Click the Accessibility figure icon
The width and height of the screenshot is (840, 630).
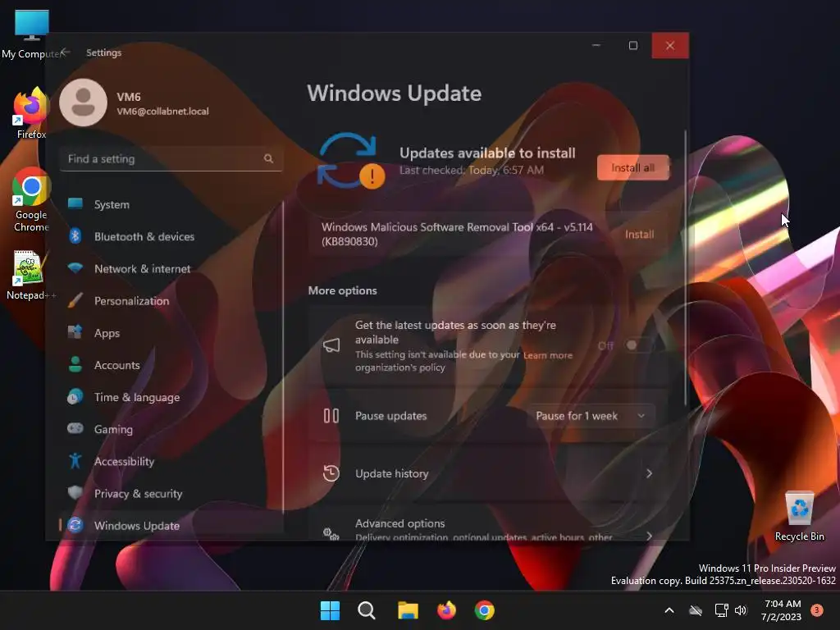pos(75,461)
